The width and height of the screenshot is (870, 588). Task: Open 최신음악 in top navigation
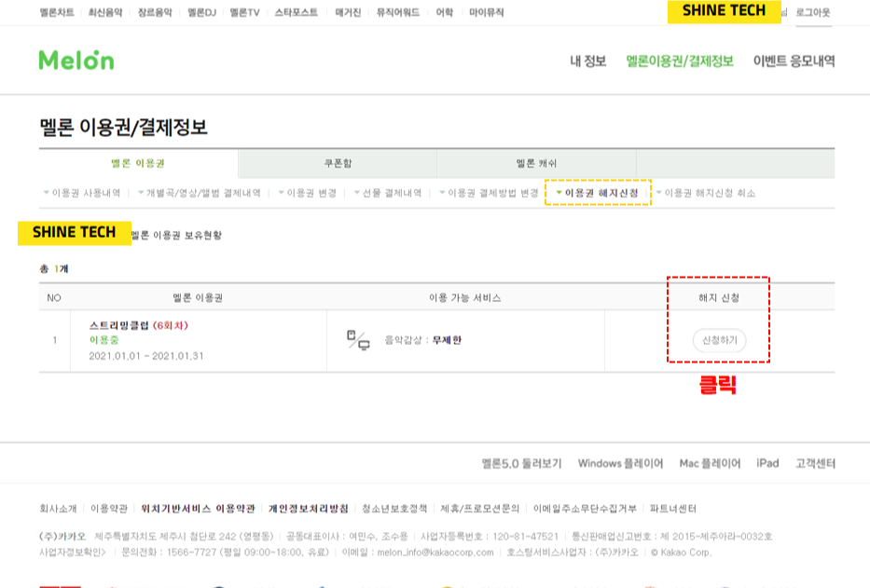(x=105, y=12)
